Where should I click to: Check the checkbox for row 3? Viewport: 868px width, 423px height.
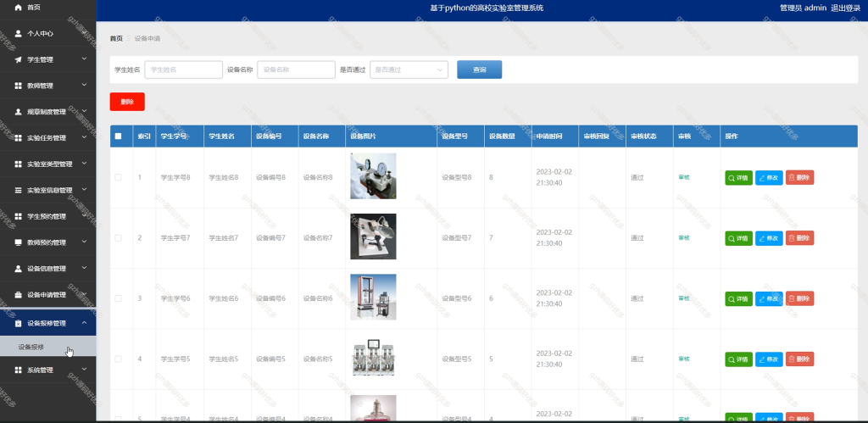[x=118, y=298]
